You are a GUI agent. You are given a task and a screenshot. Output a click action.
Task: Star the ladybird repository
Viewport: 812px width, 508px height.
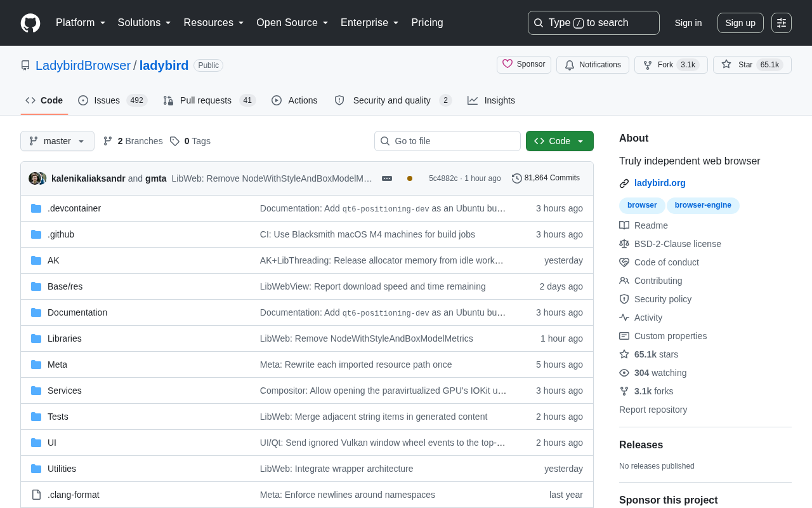pos(752,65)
